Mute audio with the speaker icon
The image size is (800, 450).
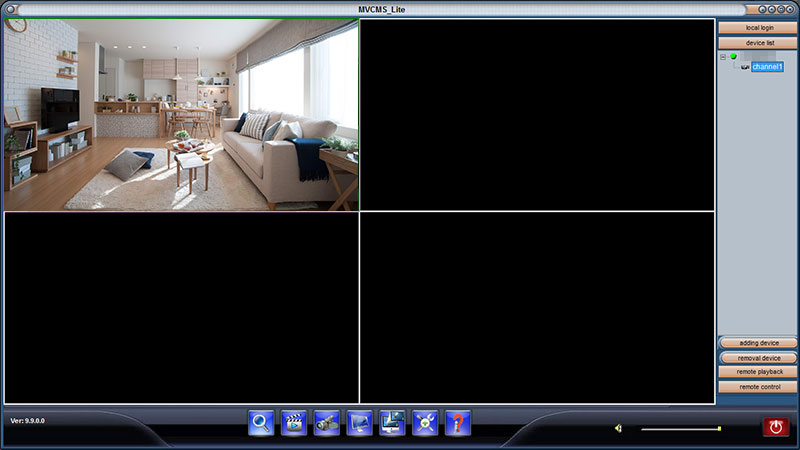point(618,428)
